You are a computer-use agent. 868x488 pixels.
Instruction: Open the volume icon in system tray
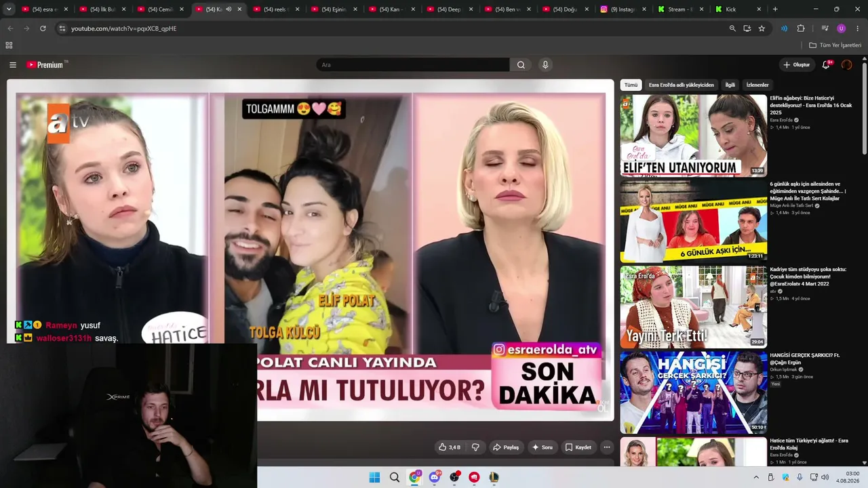point(825,477)
